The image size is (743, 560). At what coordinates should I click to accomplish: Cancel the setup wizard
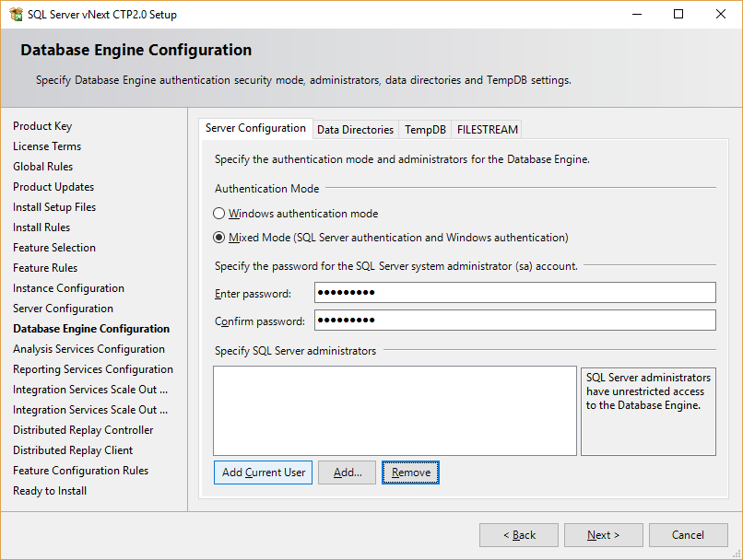(x=688, y=535)
